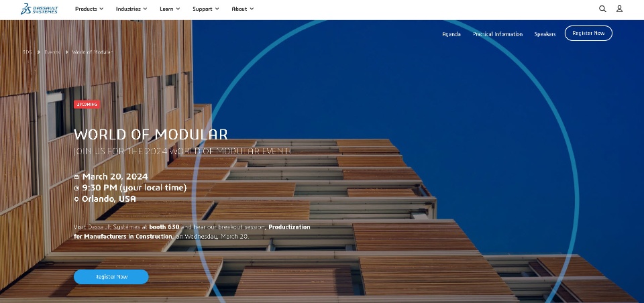644x303 pixels.
Task: Go to the Agenda section
Action: 451,34
